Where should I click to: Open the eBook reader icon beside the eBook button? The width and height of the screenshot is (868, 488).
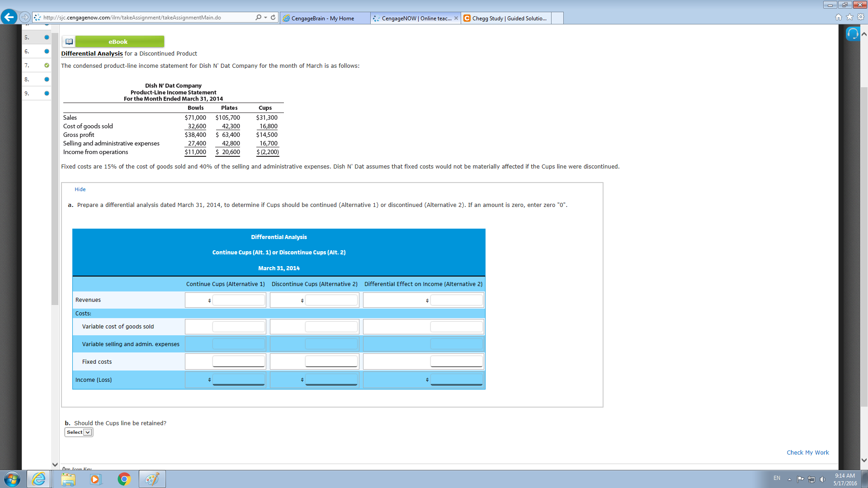69,41
